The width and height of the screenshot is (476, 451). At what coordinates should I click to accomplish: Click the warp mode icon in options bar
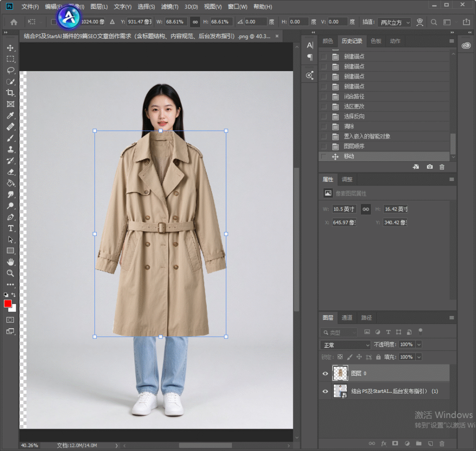420,22
